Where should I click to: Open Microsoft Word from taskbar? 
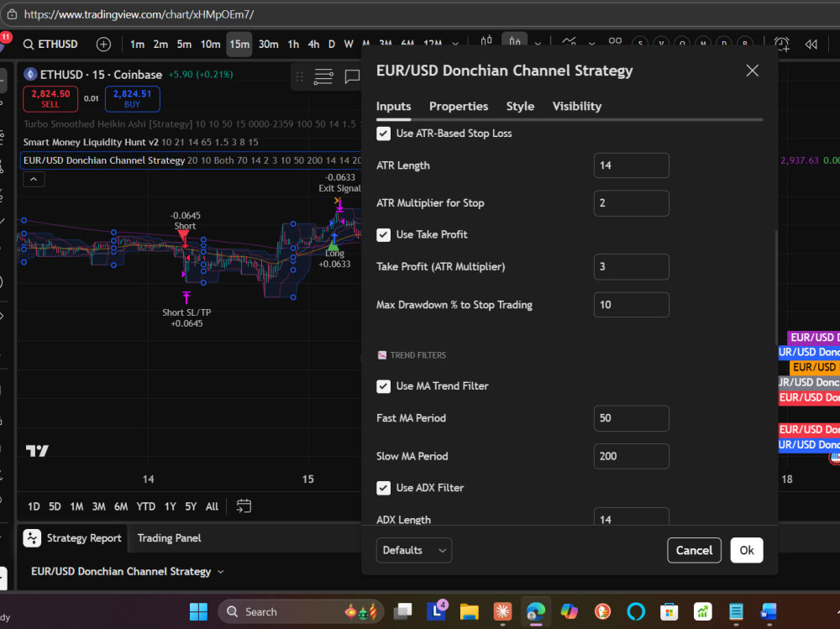point(769,611)
